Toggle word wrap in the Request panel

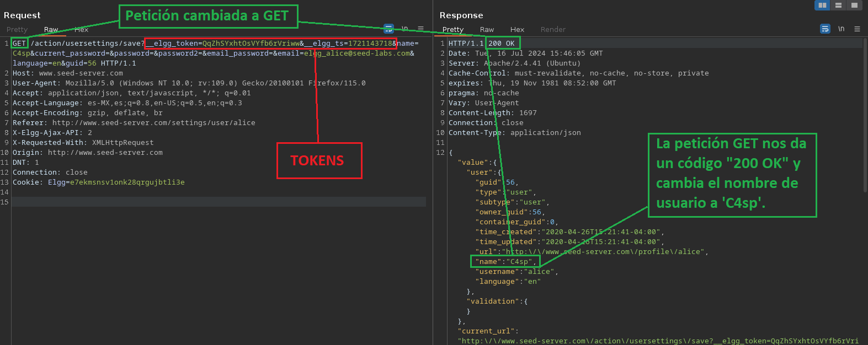[x=388, y=29]
